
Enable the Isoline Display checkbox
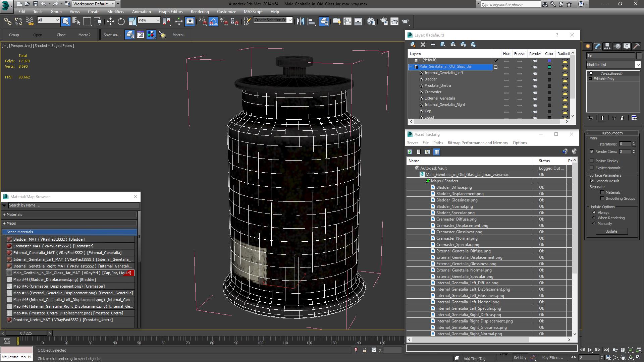point(592,161)
